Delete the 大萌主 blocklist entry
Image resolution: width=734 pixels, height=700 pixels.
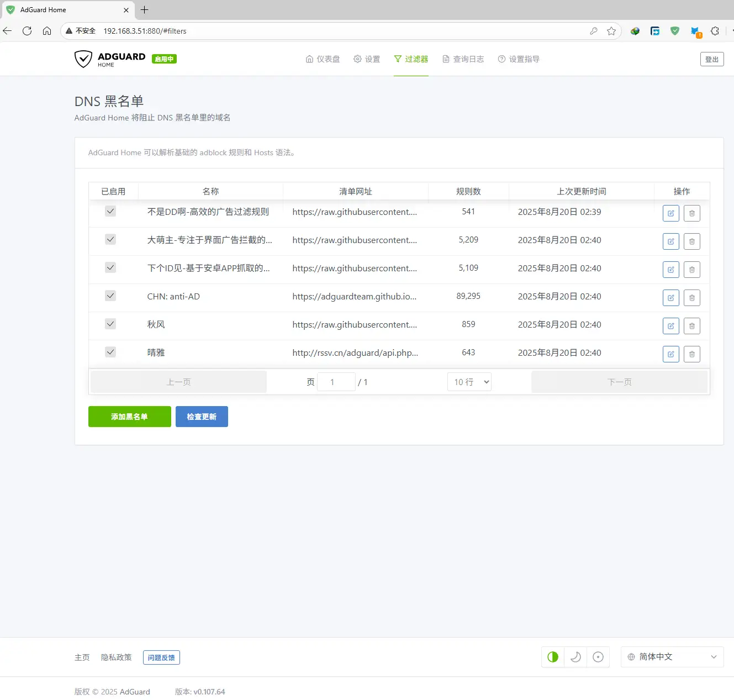tap(691, 241)
